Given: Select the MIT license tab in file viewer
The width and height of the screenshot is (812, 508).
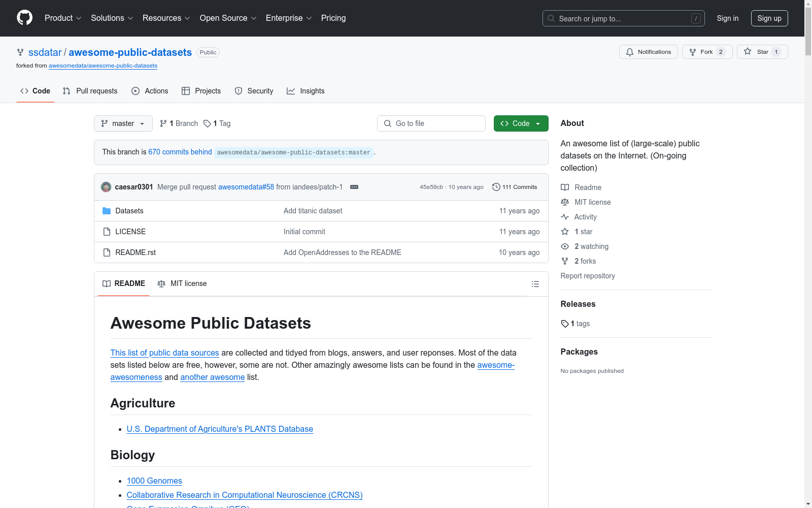Looking at the screenshot, I should pos(182,283).
